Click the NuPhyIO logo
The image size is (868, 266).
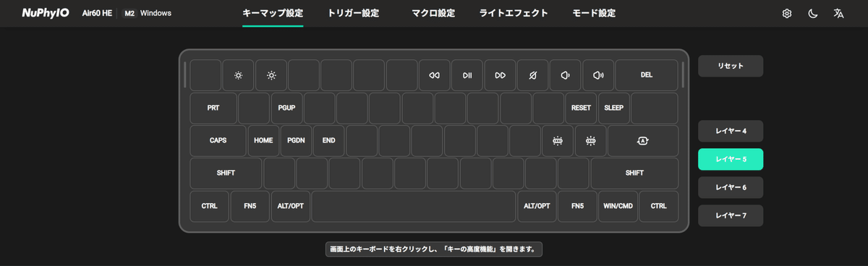click(45, 13)
